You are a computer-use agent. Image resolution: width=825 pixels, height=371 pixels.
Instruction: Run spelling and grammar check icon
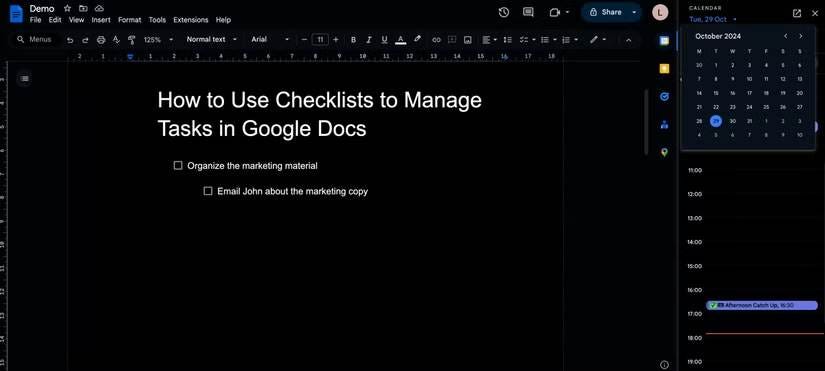coord(116,39)
